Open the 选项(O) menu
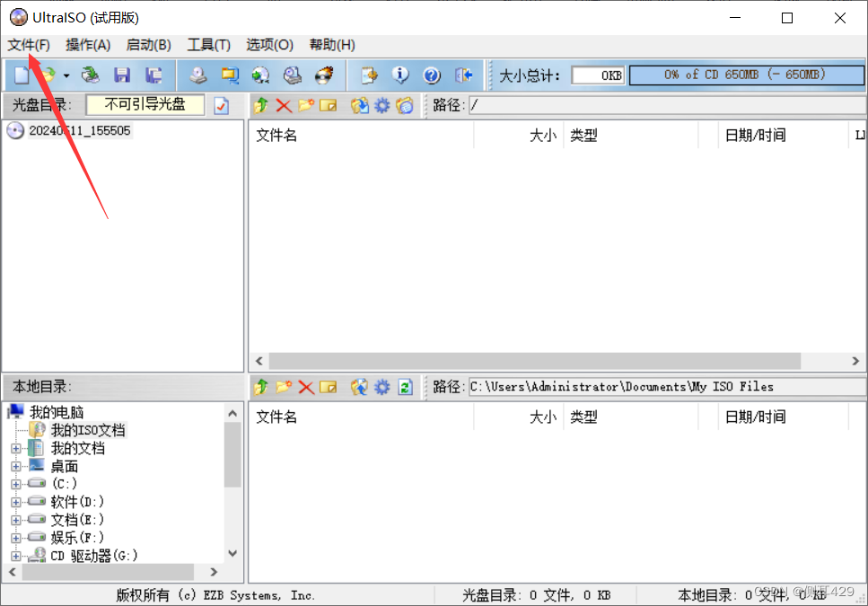868x606 pixels. 269,45
